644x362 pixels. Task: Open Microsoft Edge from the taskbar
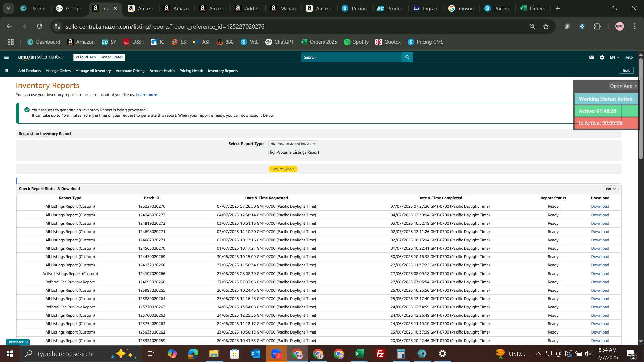tap(193, 354)
